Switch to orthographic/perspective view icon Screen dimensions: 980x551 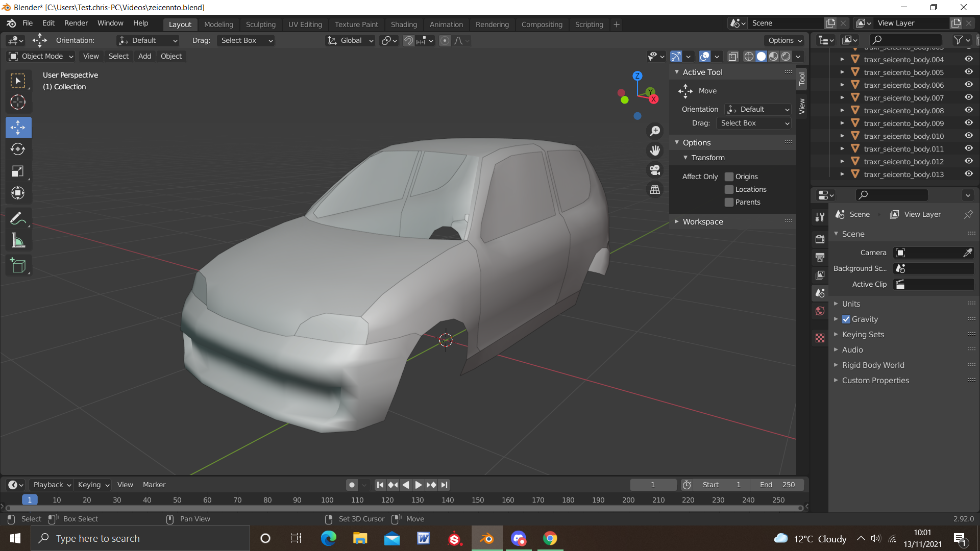[655, 190]
